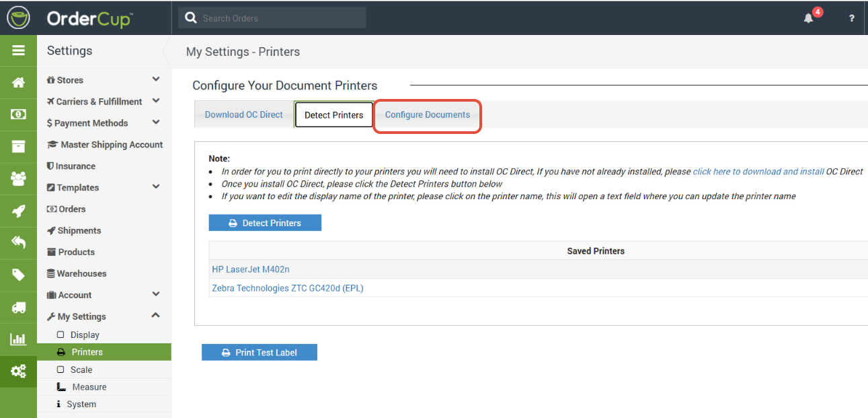The image size is (868, 418).
Task: Open notifications bell with 4 badge
Action: (809, 18)
